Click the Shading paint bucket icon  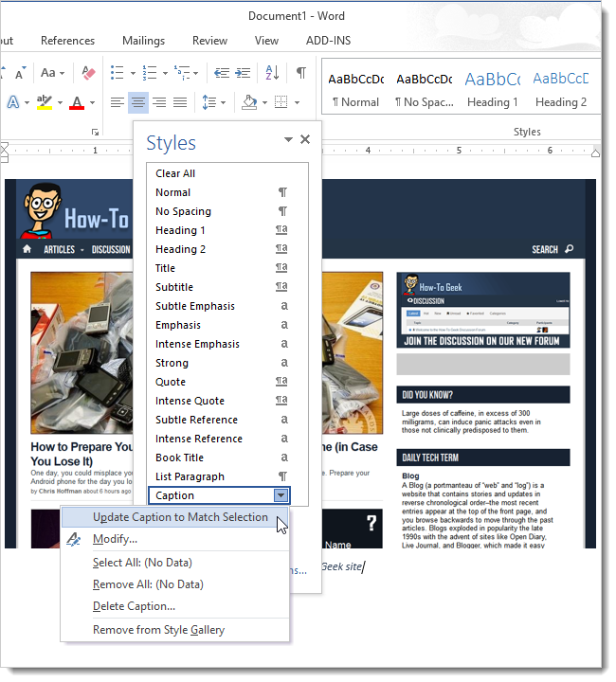[x=249, y=102]
